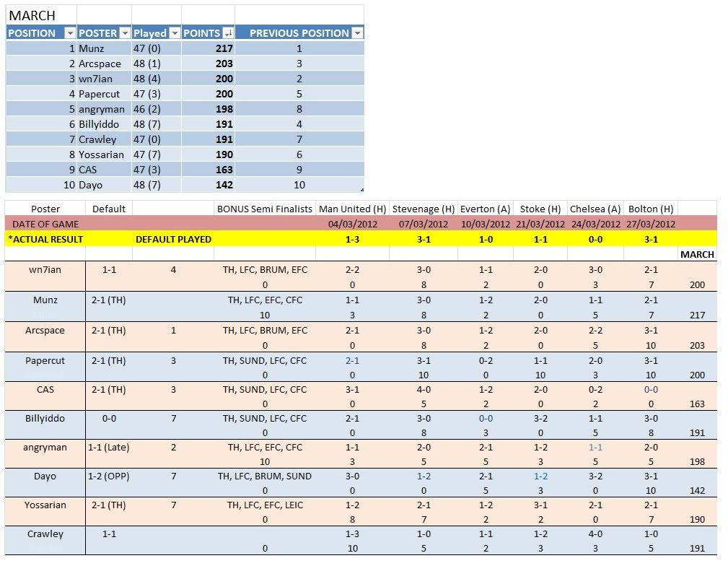Click the date 07/03/2012
The image size is (728, 566).
pyautogui.click(x=424, y=224)
